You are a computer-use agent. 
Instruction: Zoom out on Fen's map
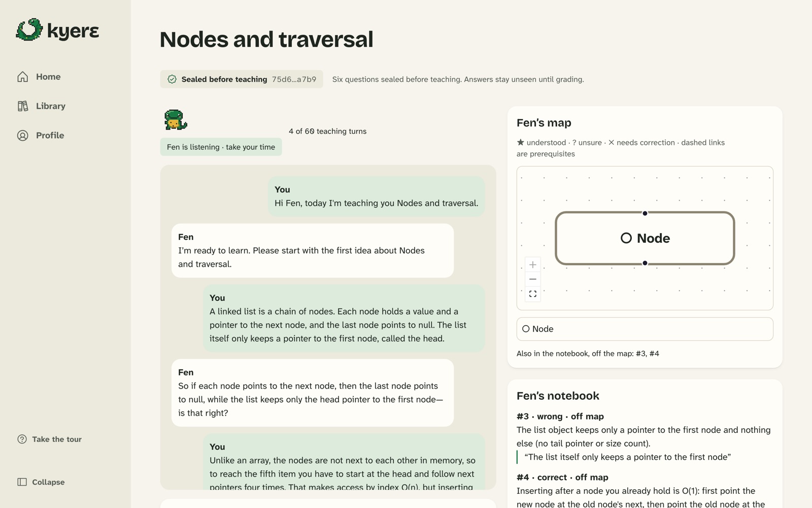coord(533,279)
